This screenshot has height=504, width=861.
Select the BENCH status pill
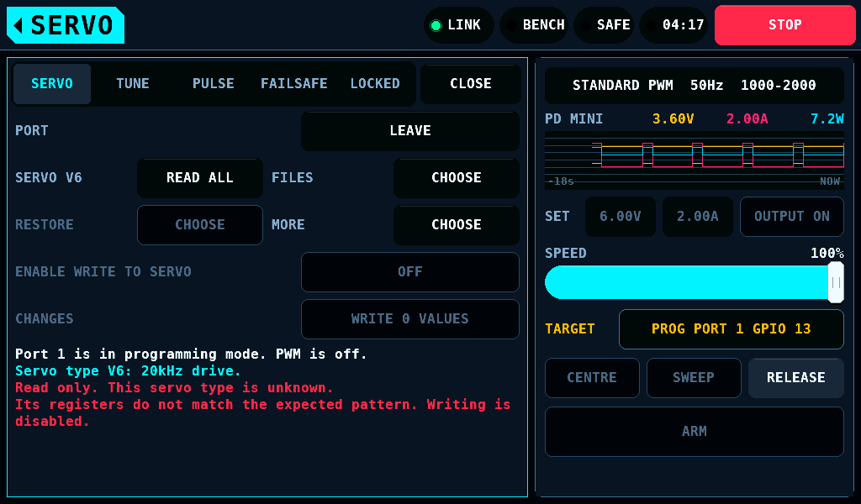click(x=536, y=25)
